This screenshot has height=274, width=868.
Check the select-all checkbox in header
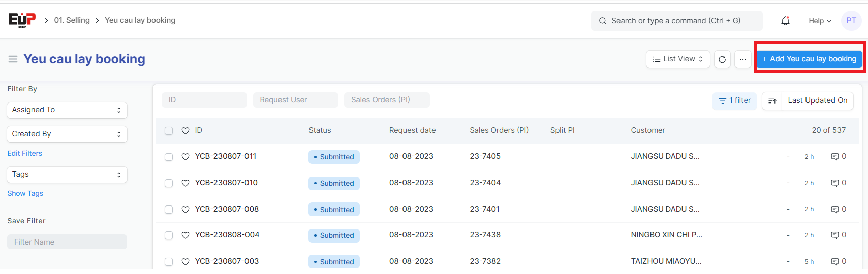[169, 131]
